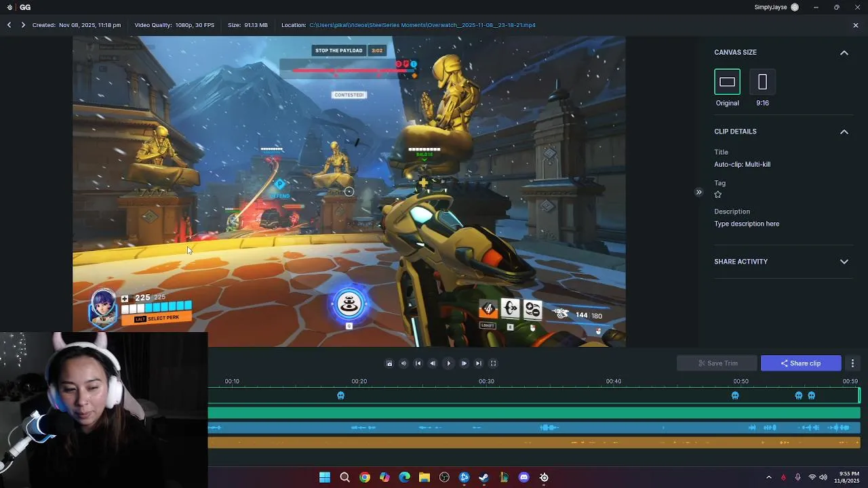Image resolution: width=868 pixels, height=488 pixels.
Task: Open the clip file location path link
Action: 422,25
